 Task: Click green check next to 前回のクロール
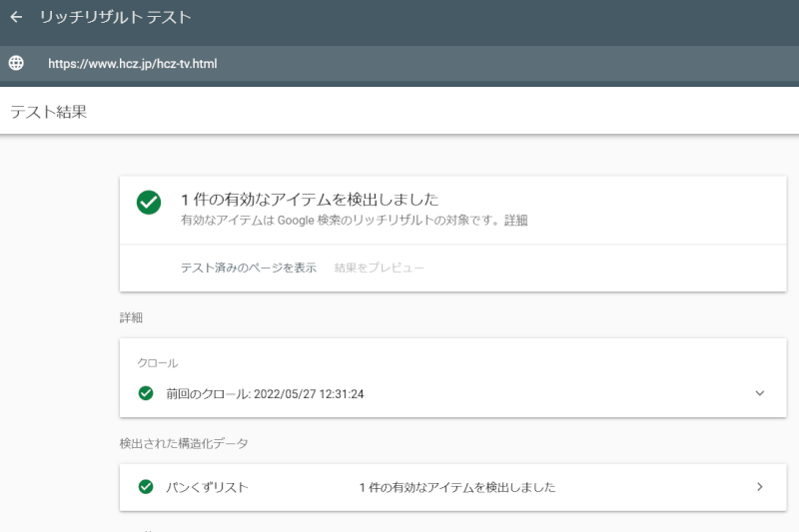146,393
